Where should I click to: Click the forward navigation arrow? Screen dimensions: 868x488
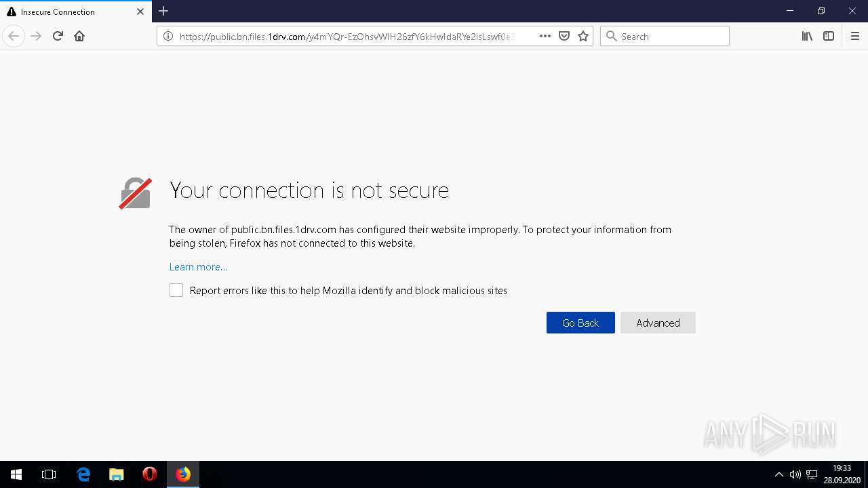36,36
